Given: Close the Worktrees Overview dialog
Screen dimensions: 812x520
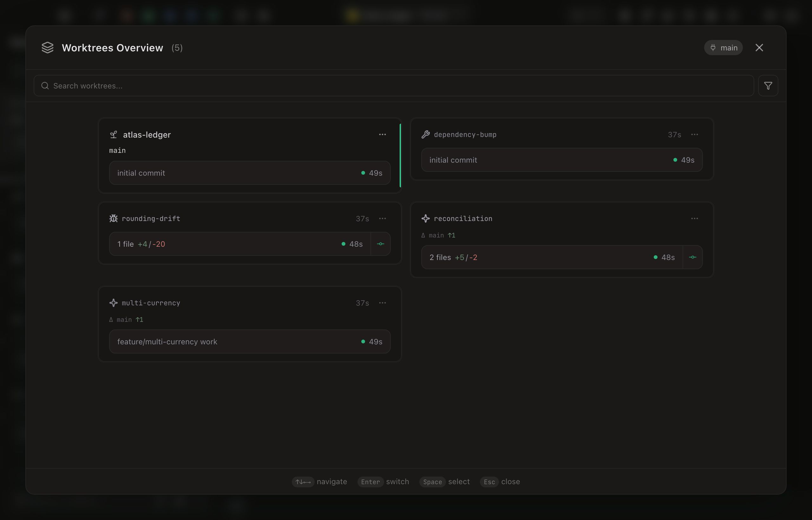Looking at the screenshot, I should pyautogui.click(x=759, y=48).
